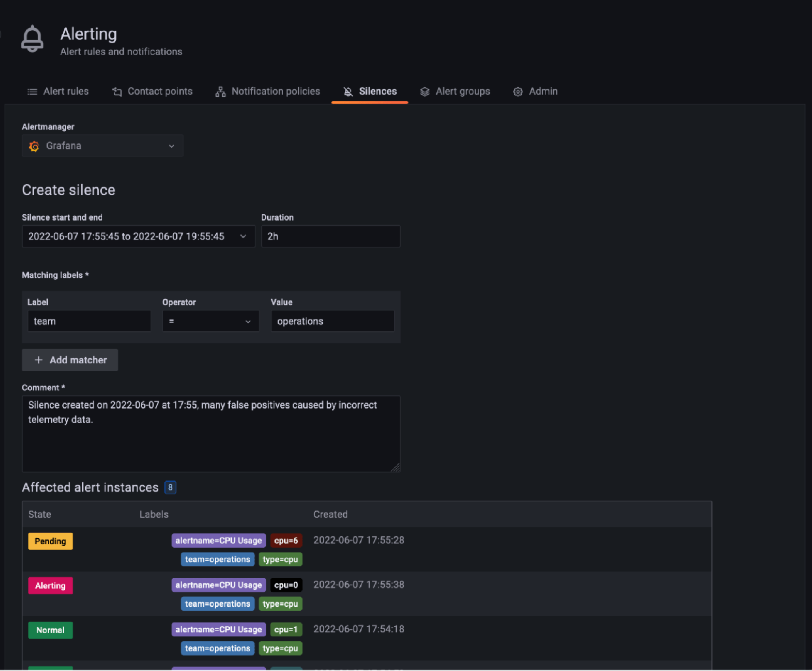812x671 pixels.
Task: Click the Value field containing operations
Action: (x=332, y=321)
